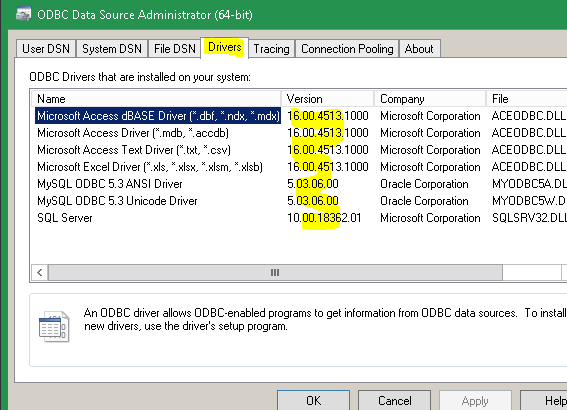
Task: Show the About tab
Action: [x=419, y=49]
